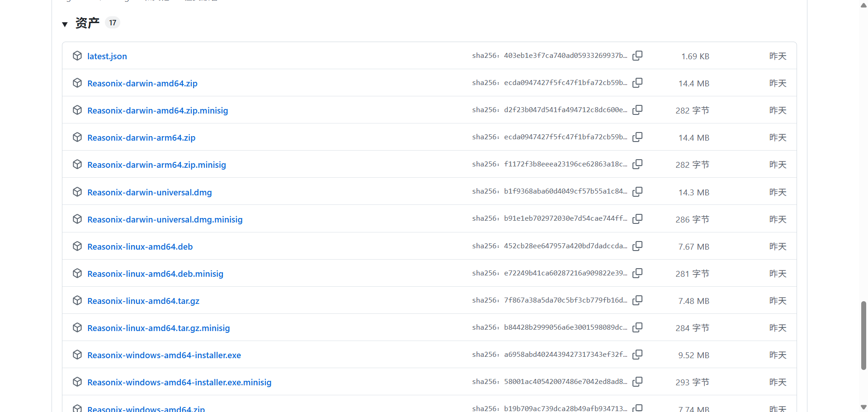
Task: Open the Reasonix-darwin-arm64.zip.minisig link
Action: click(157, 165)
